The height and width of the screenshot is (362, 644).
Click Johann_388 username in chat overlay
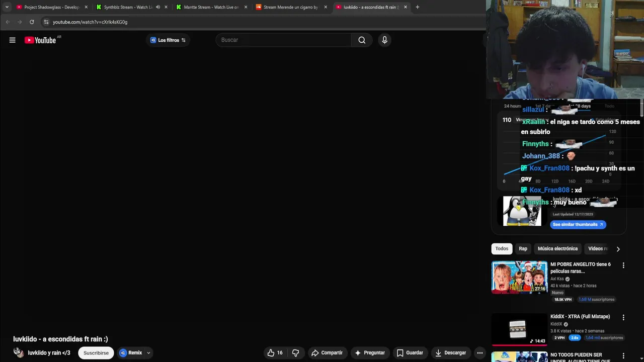[x=541, y=156]
